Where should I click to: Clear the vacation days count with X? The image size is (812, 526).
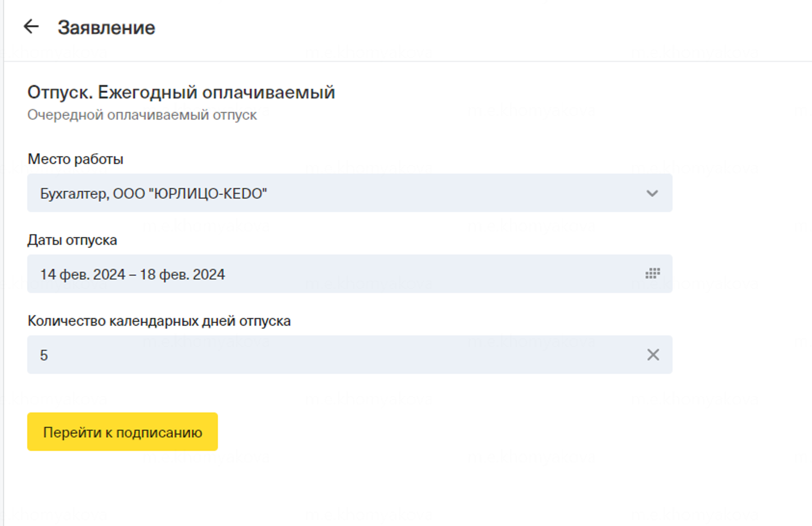coord(652,355)
